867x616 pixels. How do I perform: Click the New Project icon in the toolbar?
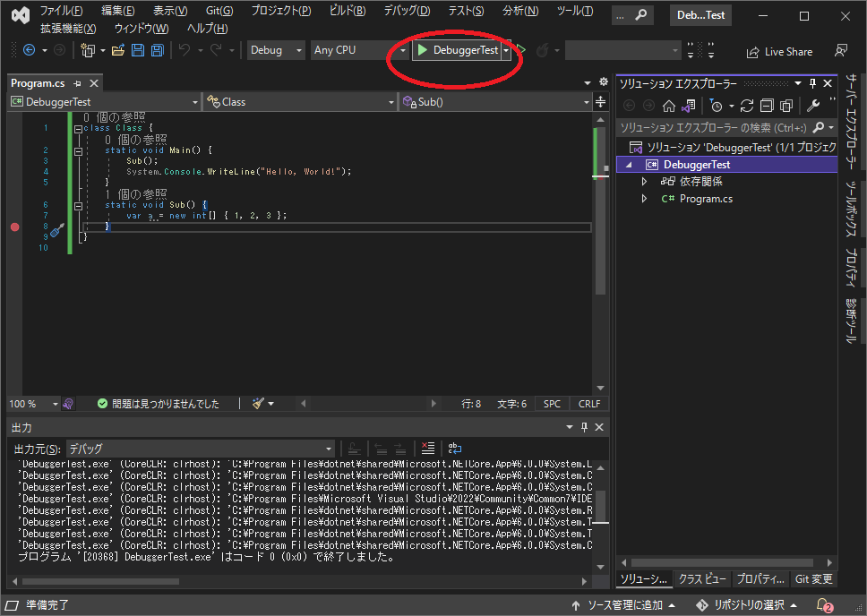click(x=90, y=51)
